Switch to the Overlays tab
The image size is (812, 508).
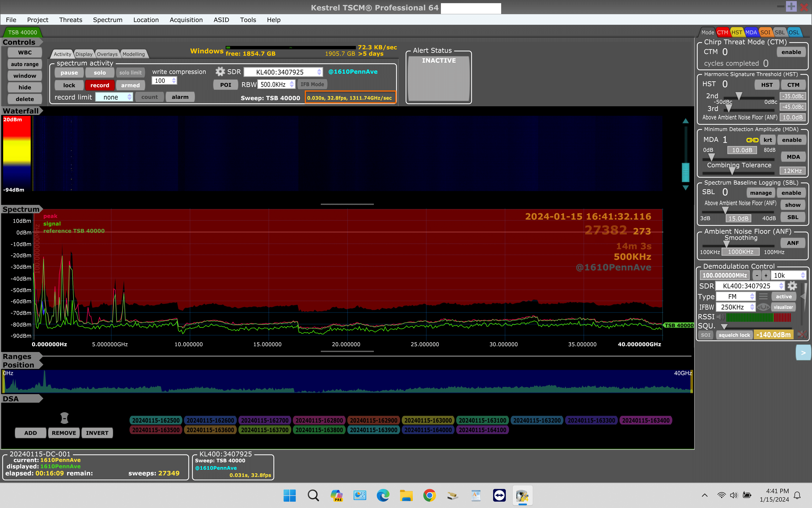[107, 54]
